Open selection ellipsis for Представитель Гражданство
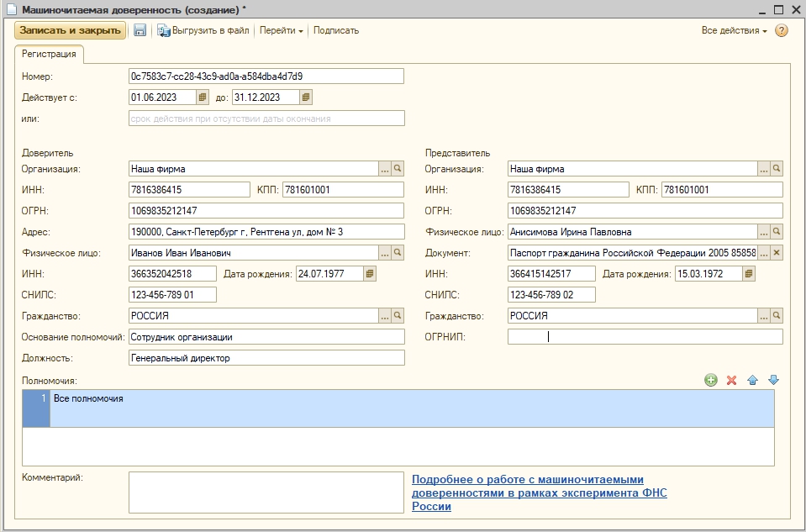Screen dimensions: 806x532 click(x=764, y=316)
